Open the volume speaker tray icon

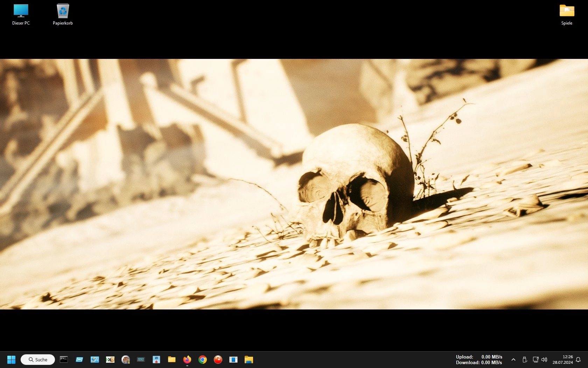point(544,360)
